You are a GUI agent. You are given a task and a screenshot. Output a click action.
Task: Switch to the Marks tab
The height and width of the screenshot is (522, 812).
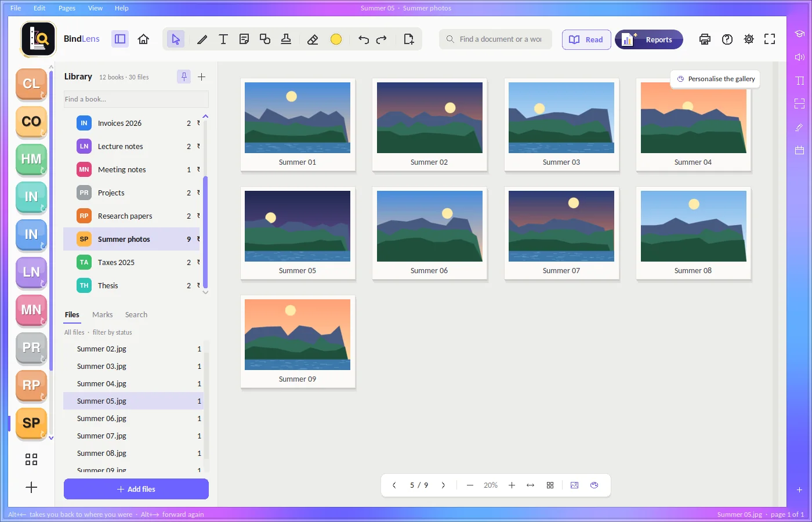click(103, 315)
